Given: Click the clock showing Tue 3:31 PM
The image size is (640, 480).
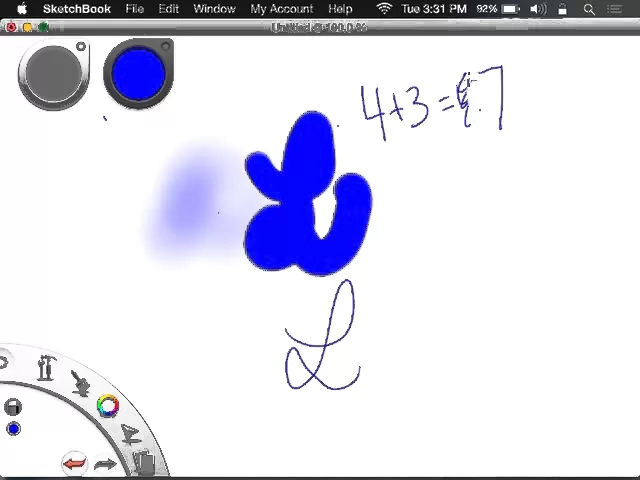Looking at the screenshot, I should point(434,9).
